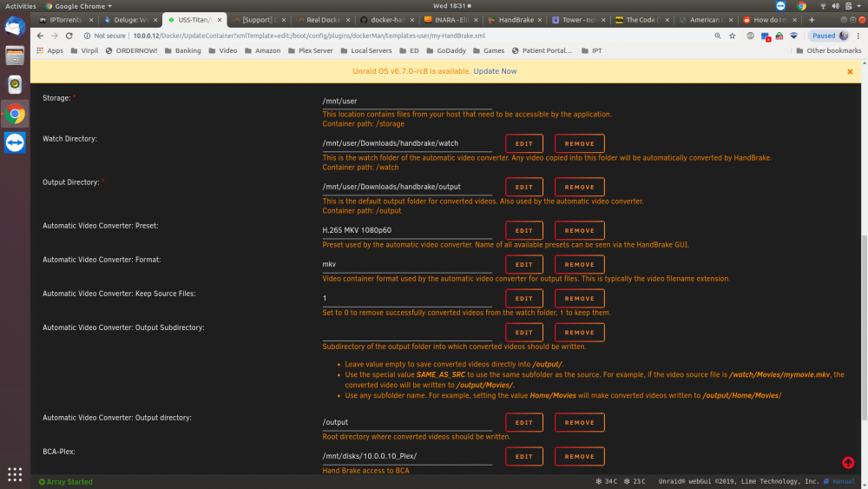This screenshot has height=489, width=868.
Task: Open the system menu dropdown arrow
Action: 858,5
